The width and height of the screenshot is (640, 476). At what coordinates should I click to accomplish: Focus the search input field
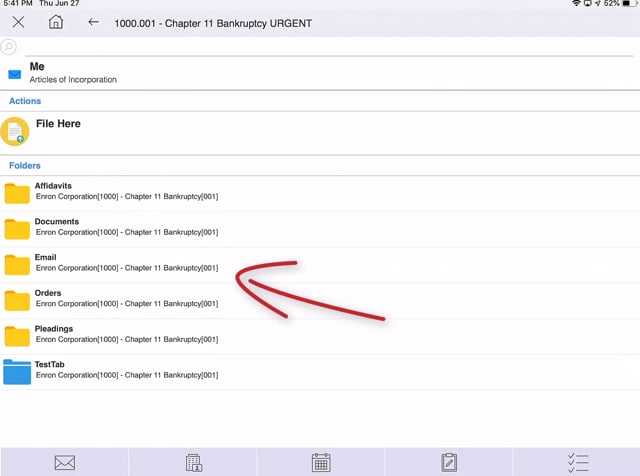(x=329, y=47)
